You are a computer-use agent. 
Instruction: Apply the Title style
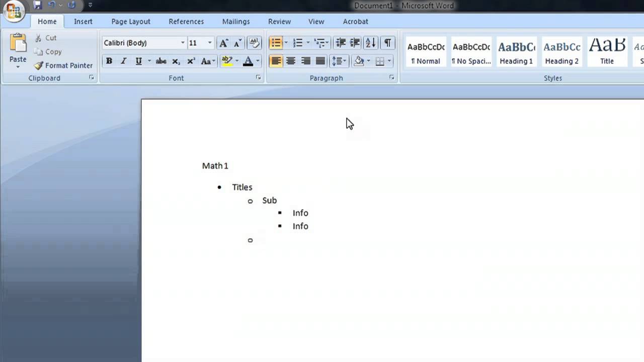(607, 52)
